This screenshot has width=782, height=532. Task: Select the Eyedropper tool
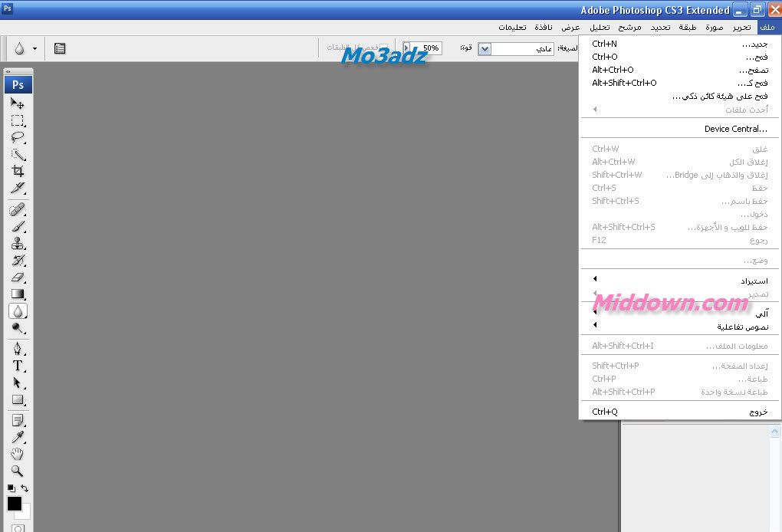(x=18, y=437)
